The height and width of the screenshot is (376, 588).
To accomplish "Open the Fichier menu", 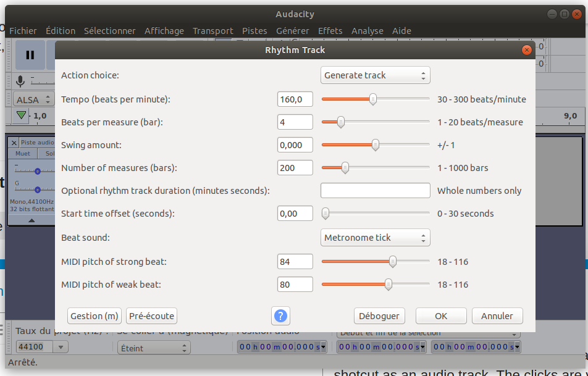I will [x=23, y=31].
